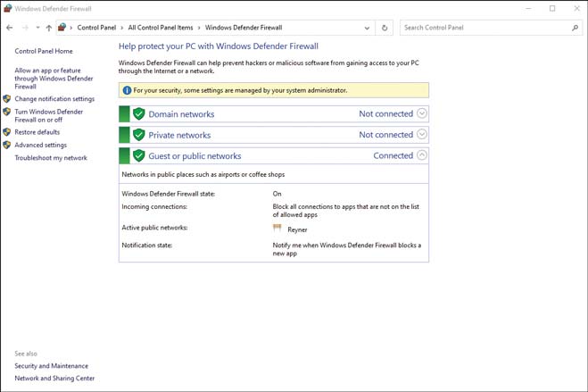Refresh the Control Panel page

point(385,28)
